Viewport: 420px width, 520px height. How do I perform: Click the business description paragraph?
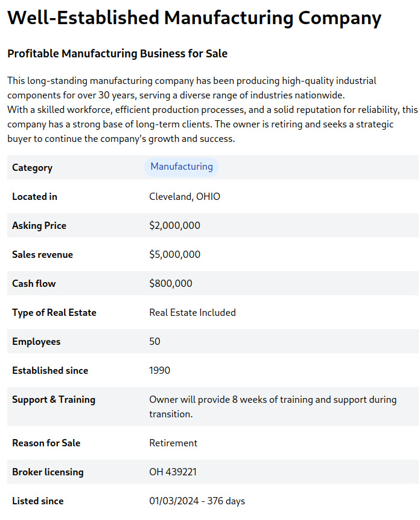coord(211,109)
